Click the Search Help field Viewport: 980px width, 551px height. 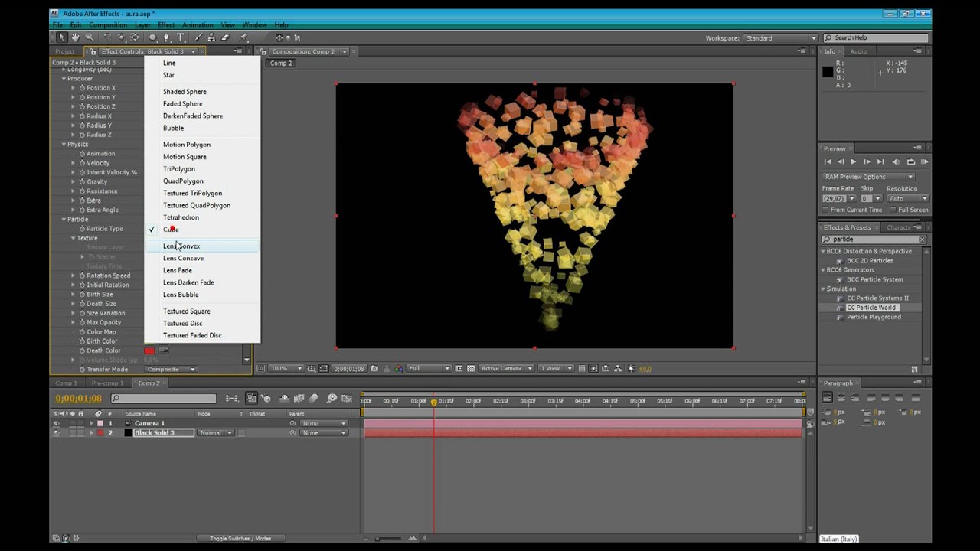[877, 38]
